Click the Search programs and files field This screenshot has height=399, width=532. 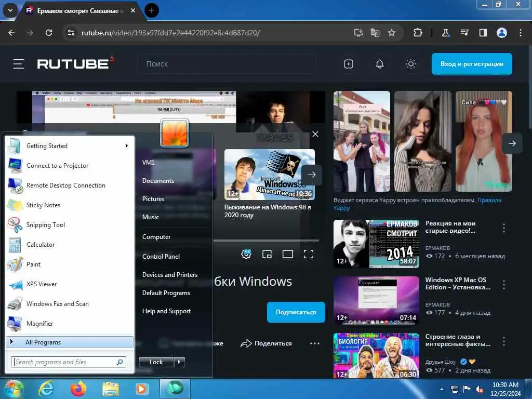[x=69, y=362]
